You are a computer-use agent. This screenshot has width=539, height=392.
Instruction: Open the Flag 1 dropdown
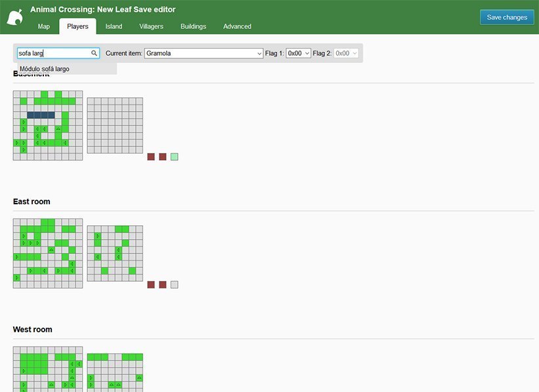298,53
